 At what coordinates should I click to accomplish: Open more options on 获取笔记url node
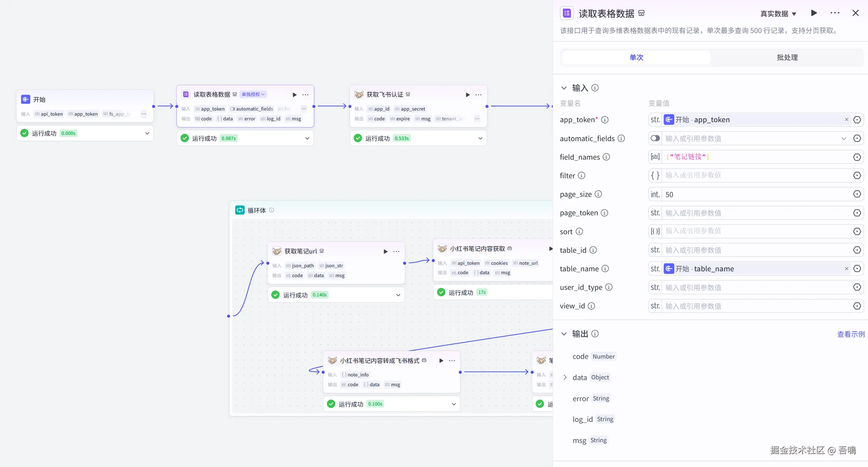pos(396,251)
